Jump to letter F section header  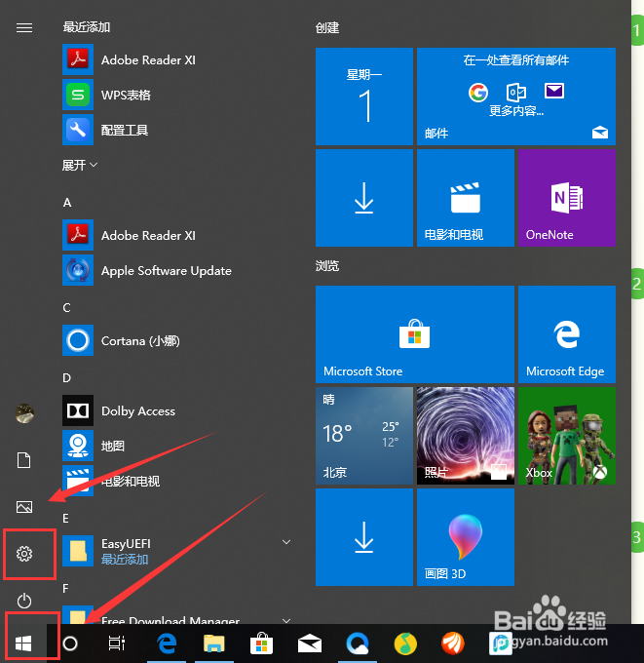pos(65,589)
